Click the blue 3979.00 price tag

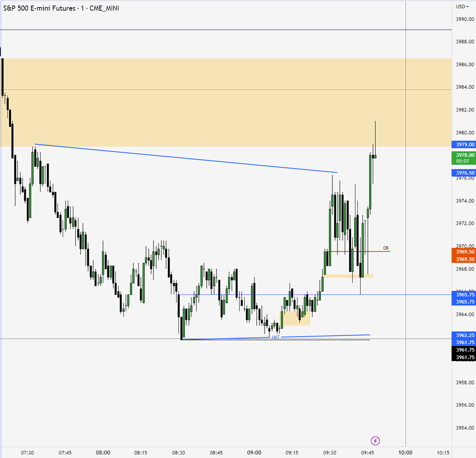click(464, 144)
